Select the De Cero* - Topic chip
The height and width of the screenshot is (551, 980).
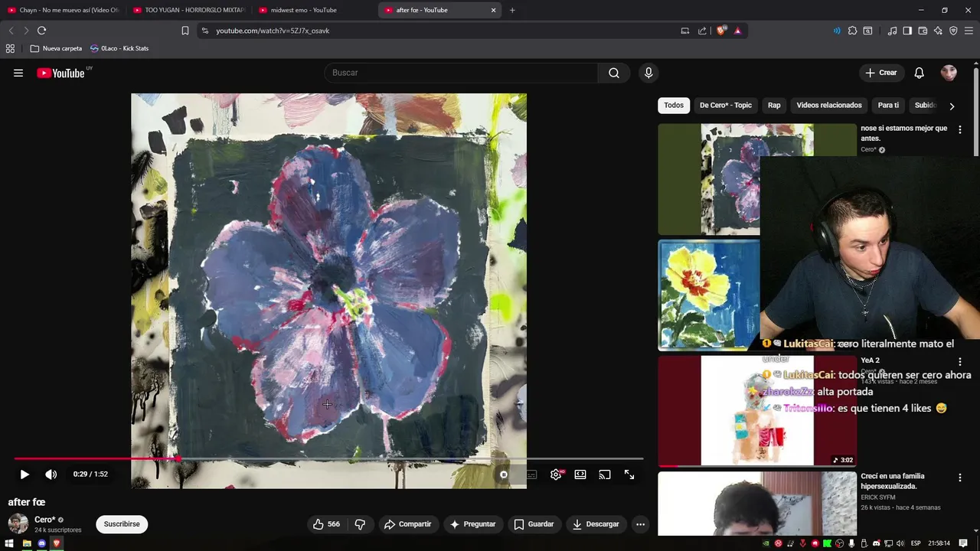pyautogui.click(x=726, y=105)
